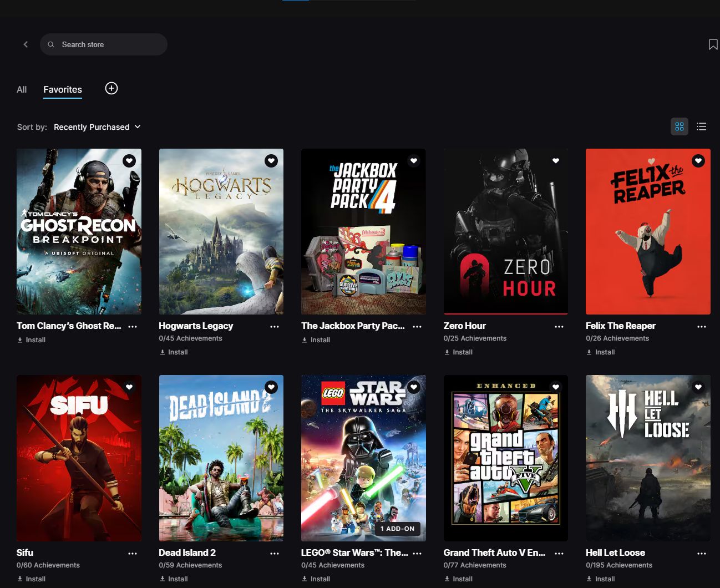The height and width of the screenshot is (588, 720).
Task: Add a new collection with plus icon
Action: [x=111, y=89]
